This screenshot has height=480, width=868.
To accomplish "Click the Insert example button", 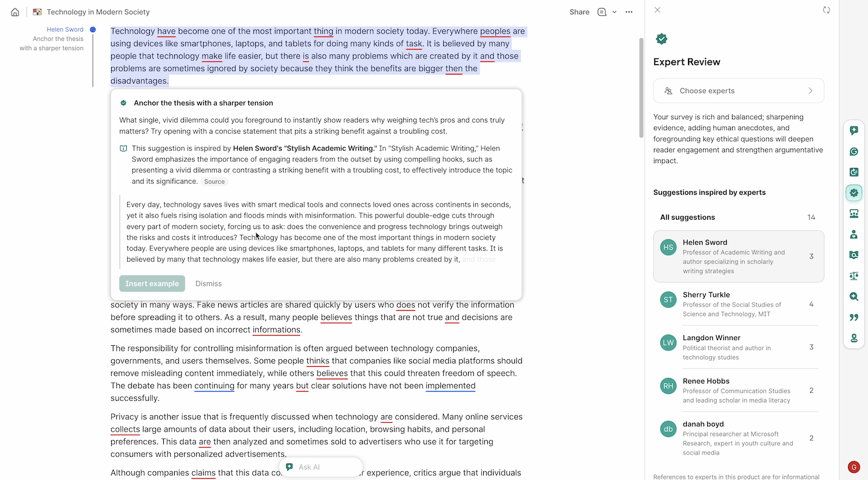I will tap(152, 283).
